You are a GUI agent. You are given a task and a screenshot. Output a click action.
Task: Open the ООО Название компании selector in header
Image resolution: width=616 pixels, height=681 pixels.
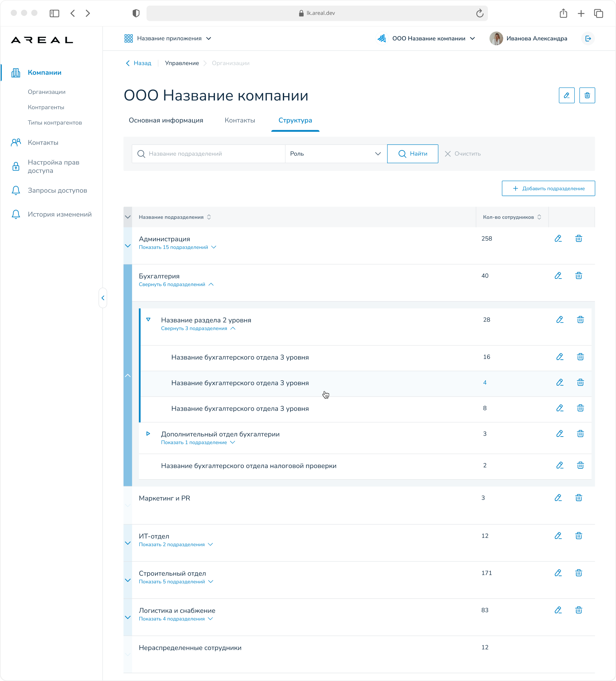(426, 38)
